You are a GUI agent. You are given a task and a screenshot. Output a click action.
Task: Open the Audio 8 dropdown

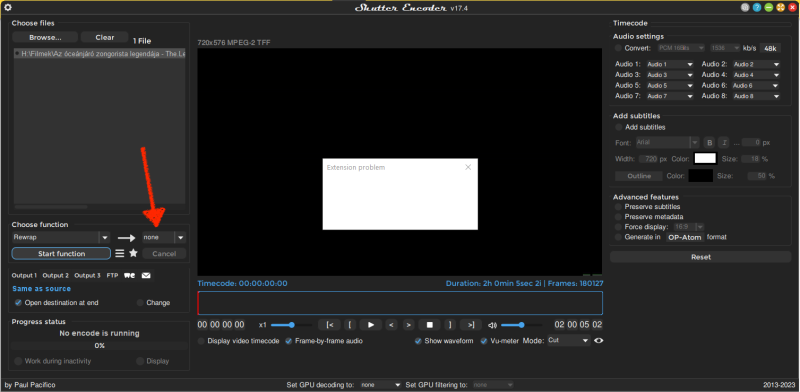pos(756,96)
